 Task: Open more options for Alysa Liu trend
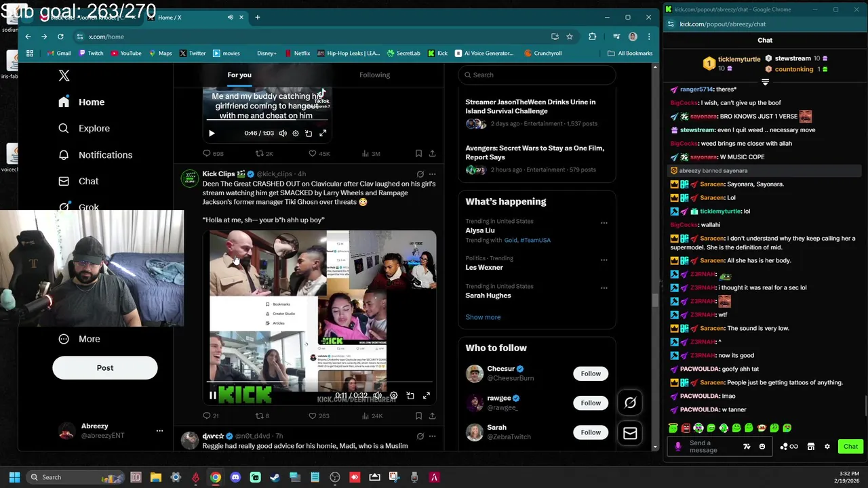(604, 223)
